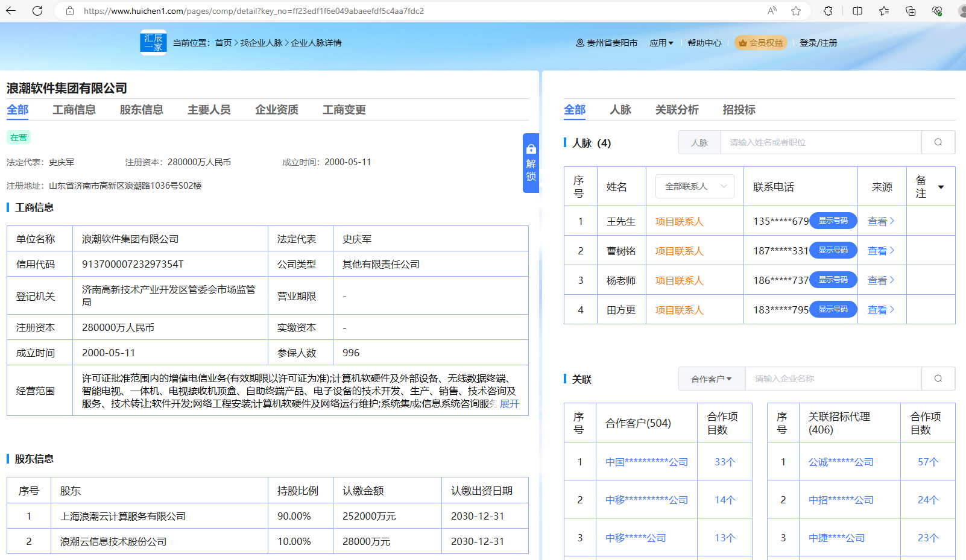Expand 应用 menu in header
The width and height of the screenshot is (966, 560).
(x=661, y=43)
